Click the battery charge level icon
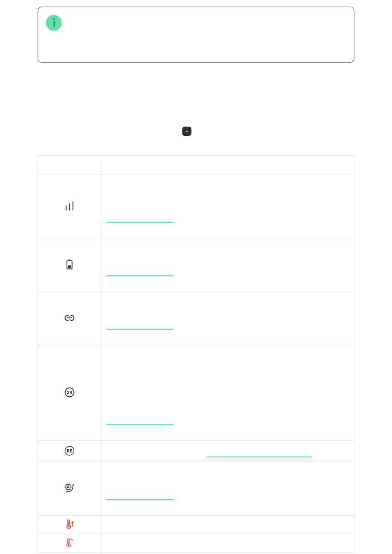 click(69, 265)
